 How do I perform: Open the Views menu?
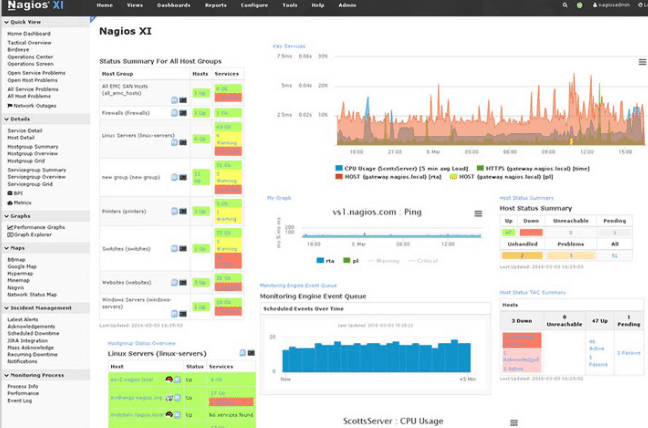pos(135,5)
